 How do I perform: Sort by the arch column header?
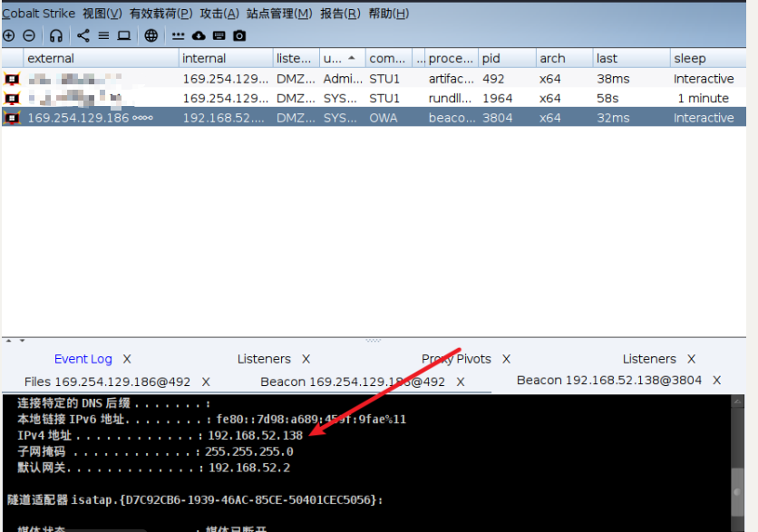pos(564,59)
